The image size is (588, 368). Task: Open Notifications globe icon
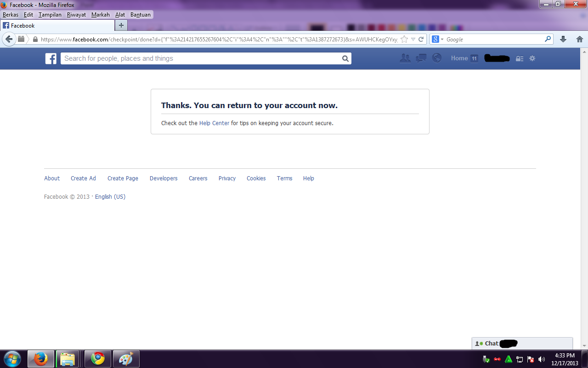coord(437,58)
